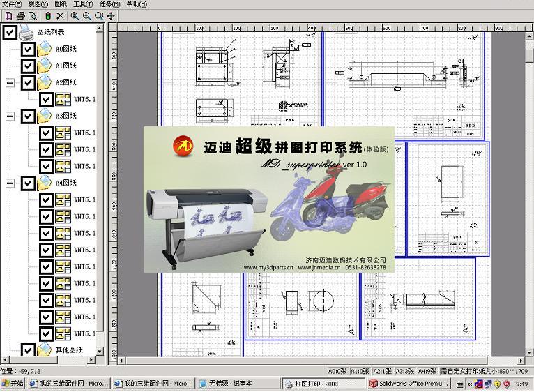The height and width of the screenshot is (392, 534).
Task: Click the printer icon in the toolbar
Action: 21,15
